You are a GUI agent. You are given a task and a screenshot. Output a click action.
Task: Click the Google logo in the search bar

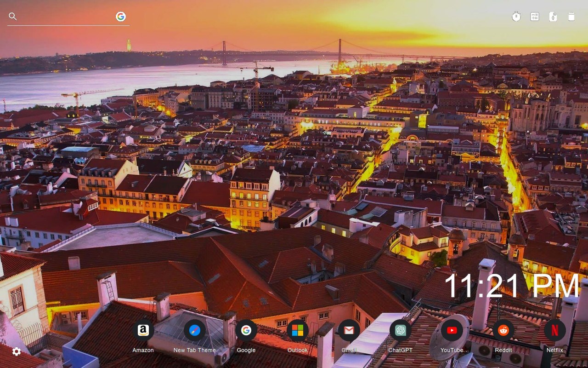121,17
